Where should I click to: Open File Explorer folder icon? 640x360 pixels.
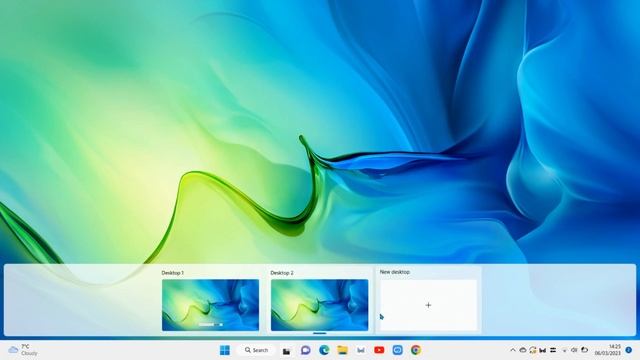(342, 350)
